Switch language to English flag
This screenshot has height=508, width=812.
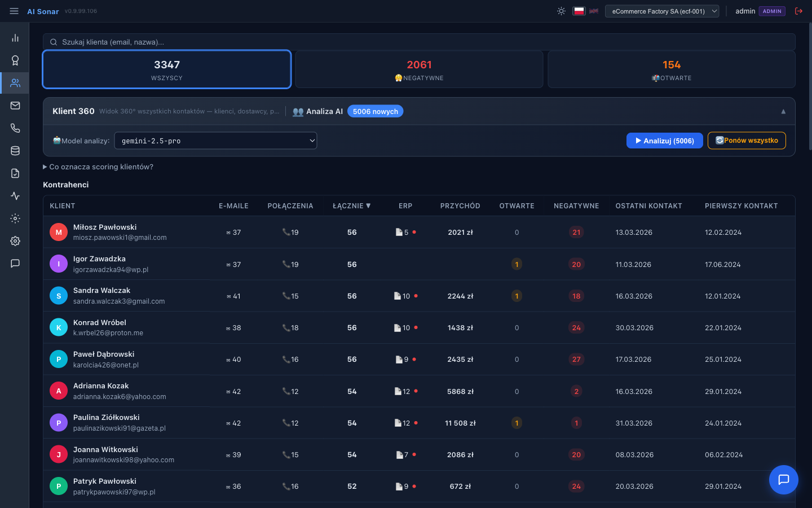pyautogui.click(x=594, y=11)
